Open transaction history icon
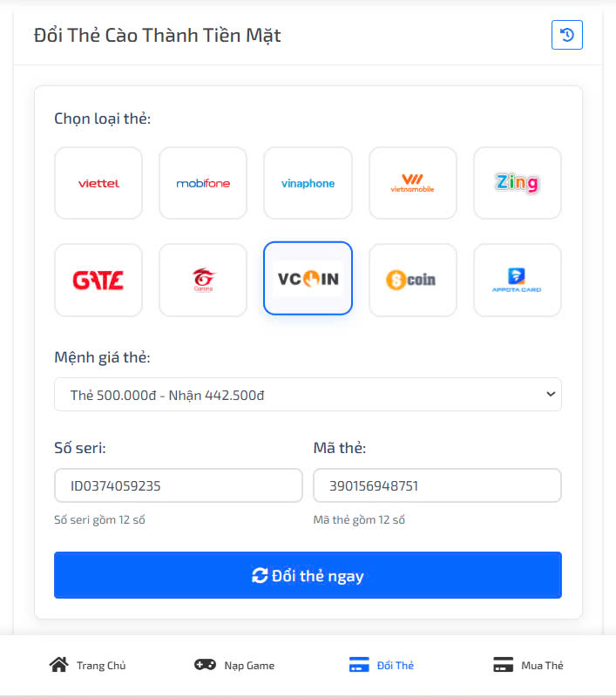This screenshot has width=616, height=698. [566, 35]
